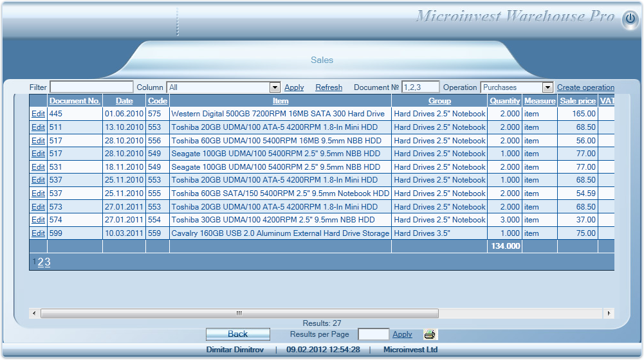Click the printer icon
The image size is (644, 360).
(x=430, y=334)
